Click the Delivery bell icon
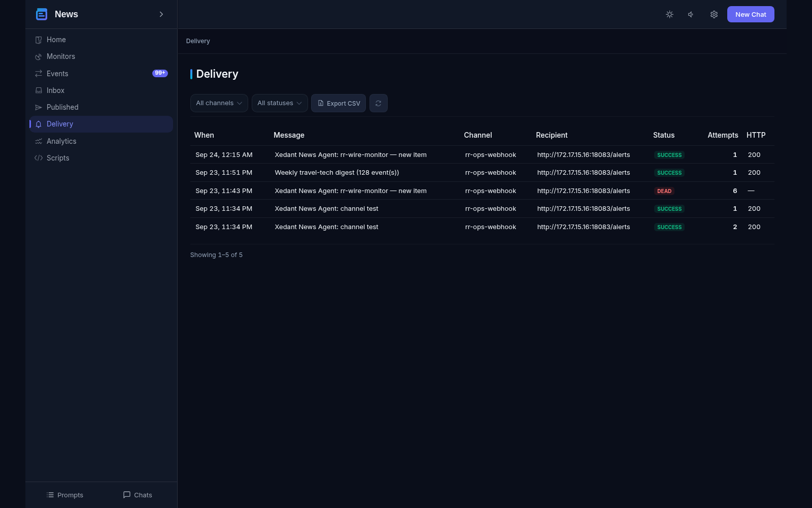The width and height of the screenshot is (812, 508). (x=39, y=124)
